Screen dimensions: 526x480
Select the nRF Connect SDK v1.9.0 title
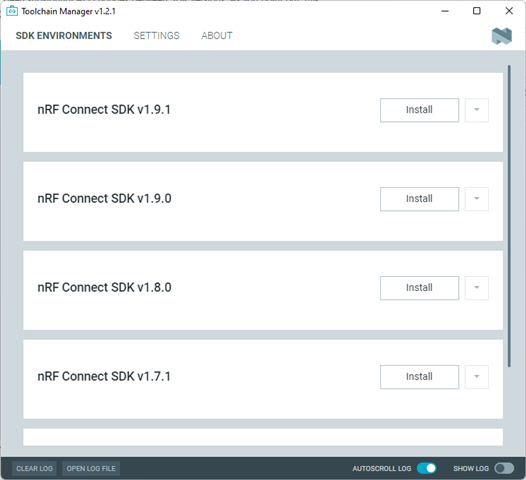[x=104, y=199]
